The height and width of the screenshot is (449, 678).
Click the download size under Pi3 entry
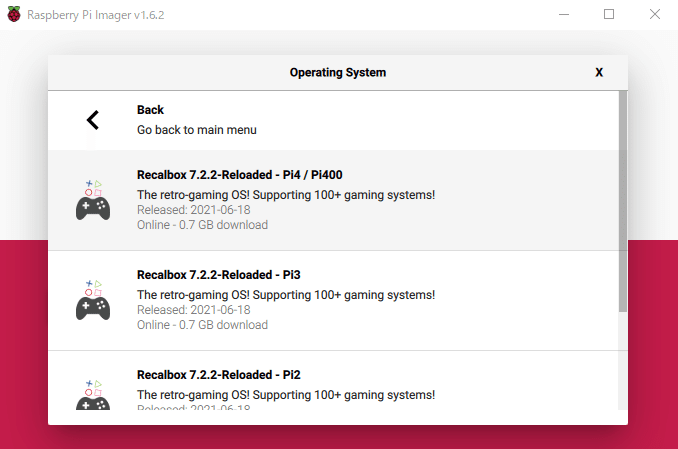point(202,325)
